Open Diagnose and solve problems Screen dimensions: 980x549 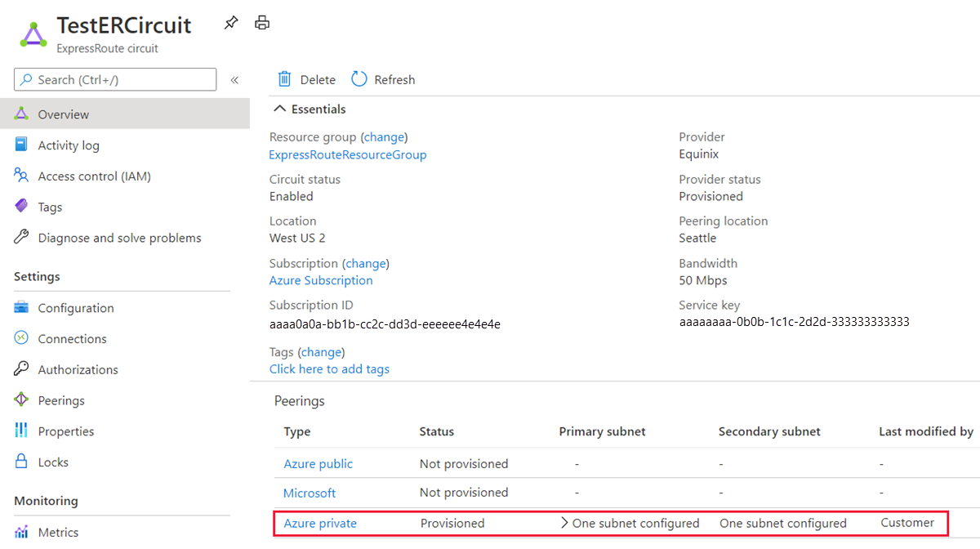point(119,239)
